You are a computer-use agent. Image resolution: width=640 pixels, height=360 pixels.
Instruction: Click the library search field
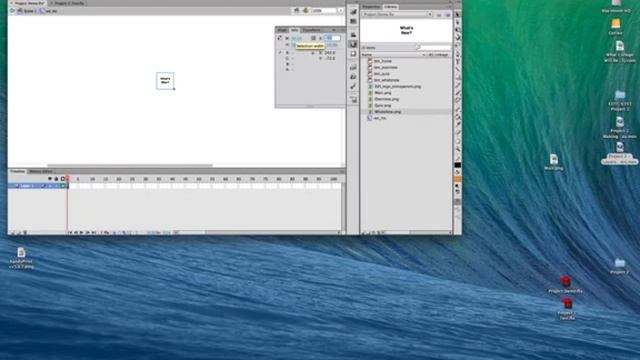[436, 48]
